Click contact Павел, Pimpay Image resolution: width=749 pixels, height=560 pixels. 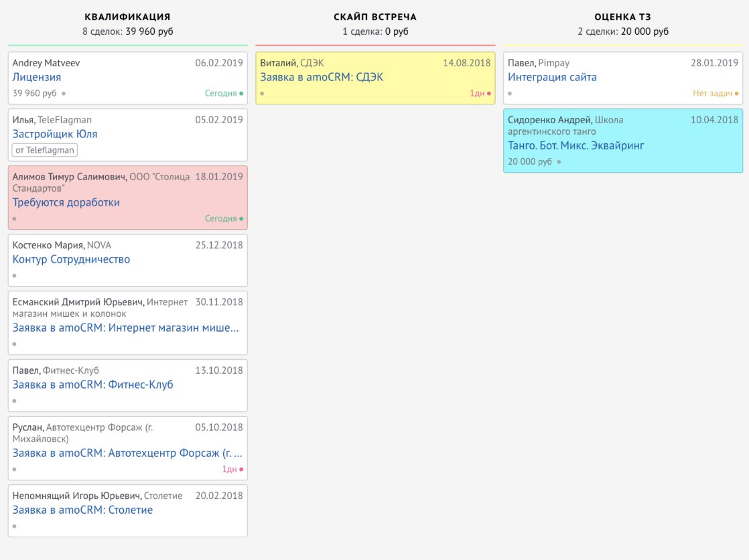click(x=539, y=62)
